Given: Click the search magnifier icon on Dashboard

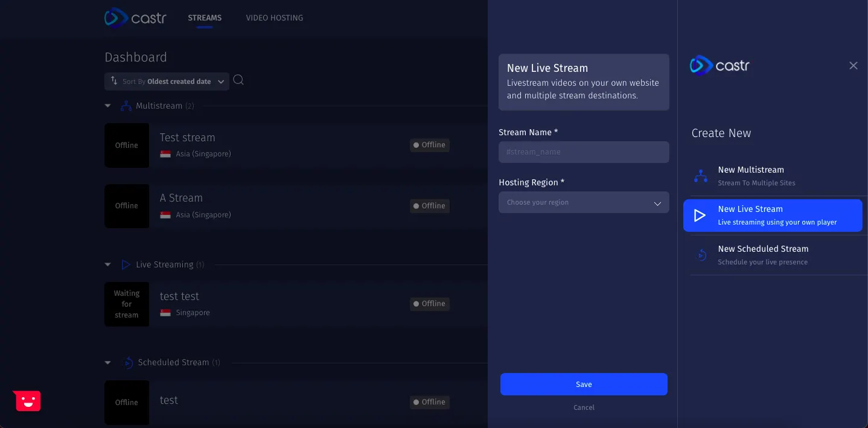Looking at the screenshot, I should click(x=238, y=80).
